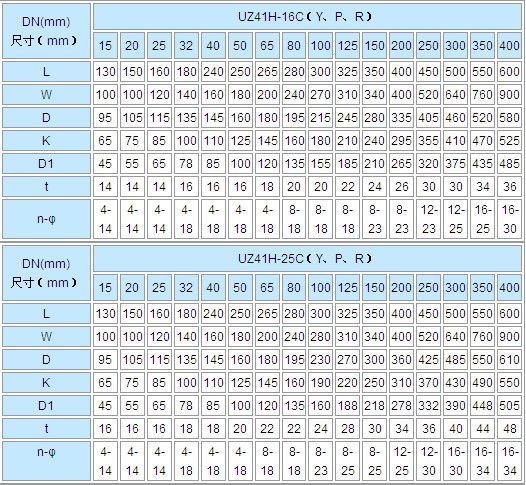Screen dimensions: 526x485
Task: Click the L row label in the top table
Action: (46, 71)
